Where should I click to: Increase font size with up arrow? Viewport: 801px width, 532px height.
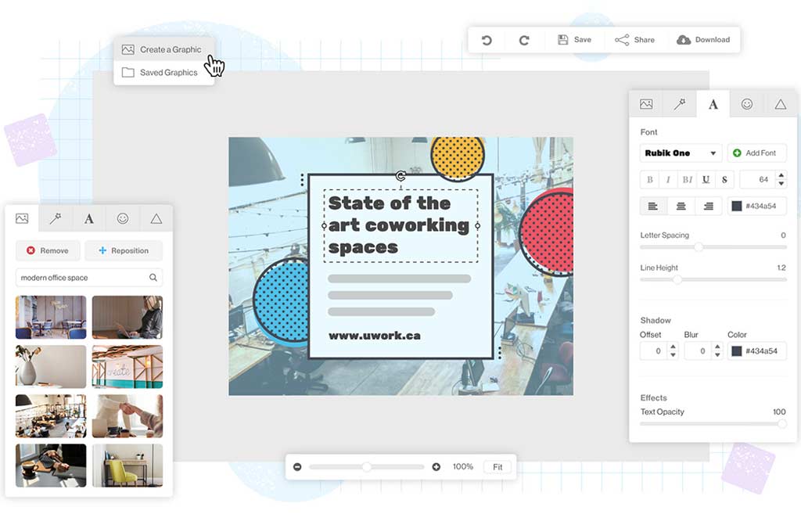pos(781,175)
